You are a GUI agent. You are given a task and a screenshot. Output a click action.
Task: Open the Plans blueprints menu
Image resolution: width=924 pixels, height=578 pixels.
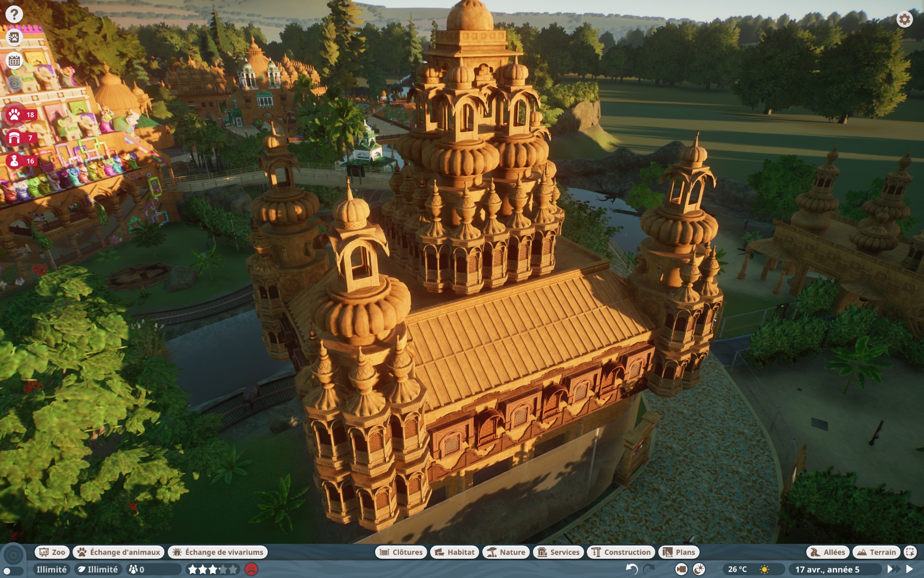point(679,552)
